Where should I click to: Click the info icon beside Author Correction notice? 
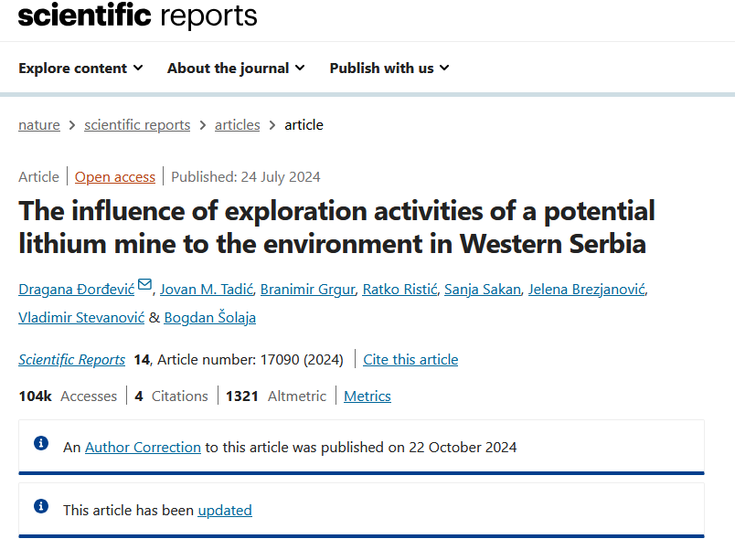[41, 443]
